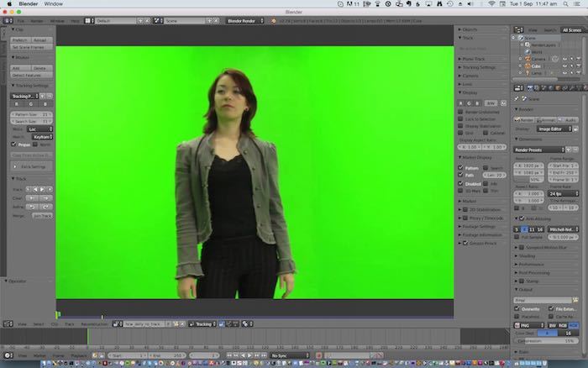Click the Lamp object icon in outliner
The width and height of the screenshot is (588, 368).
click(x=528, y=73)
